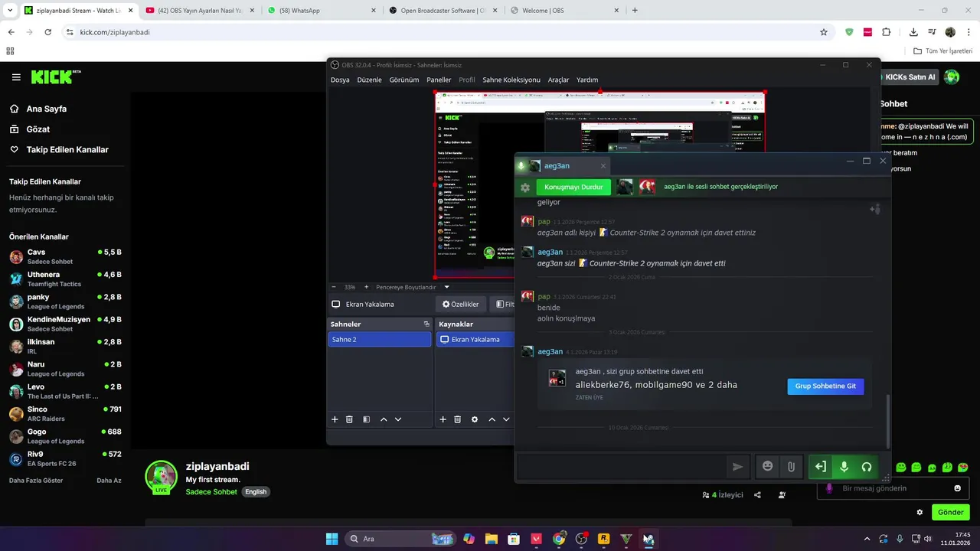Open emoji picker in Steam chat
980x551 pixels.
tap(767, 466)
